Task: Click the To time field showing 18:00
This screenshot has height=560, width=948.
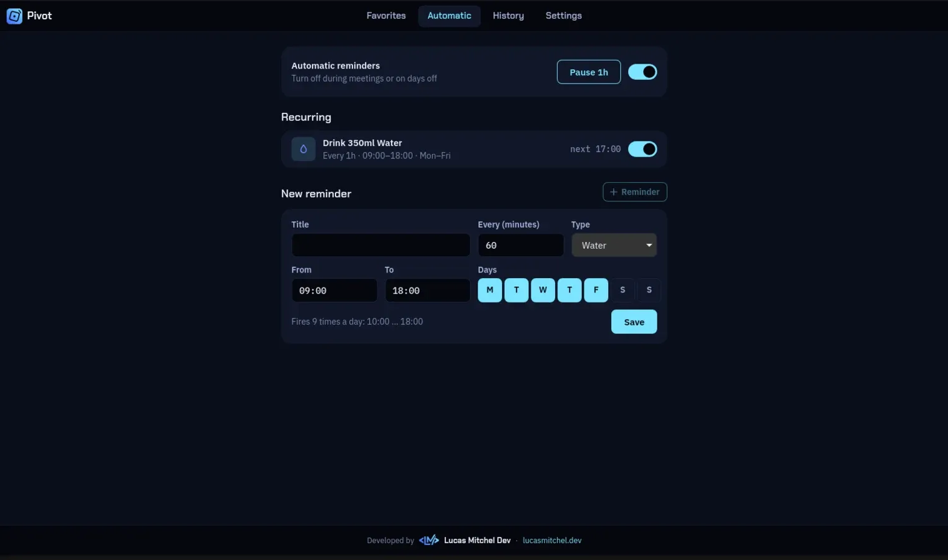Action: click(x=427, y=291)
